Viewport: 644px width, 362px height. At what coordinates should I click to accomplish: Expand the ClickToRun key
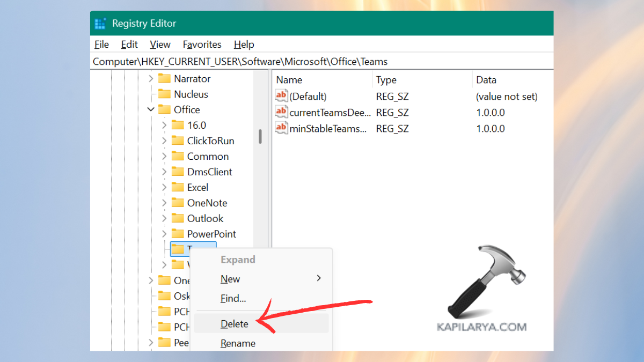(164, 141)
